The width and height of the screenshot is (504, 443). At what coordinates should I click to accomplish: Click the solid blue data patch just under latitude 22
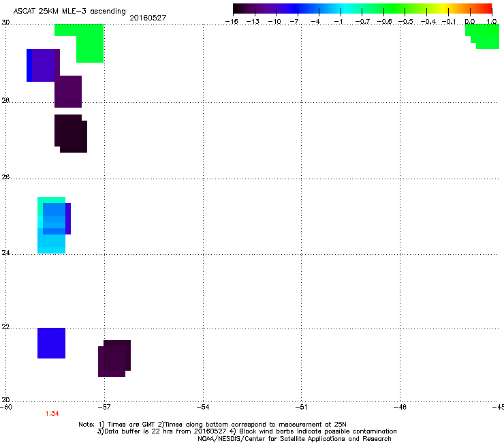tap(52, 343)
